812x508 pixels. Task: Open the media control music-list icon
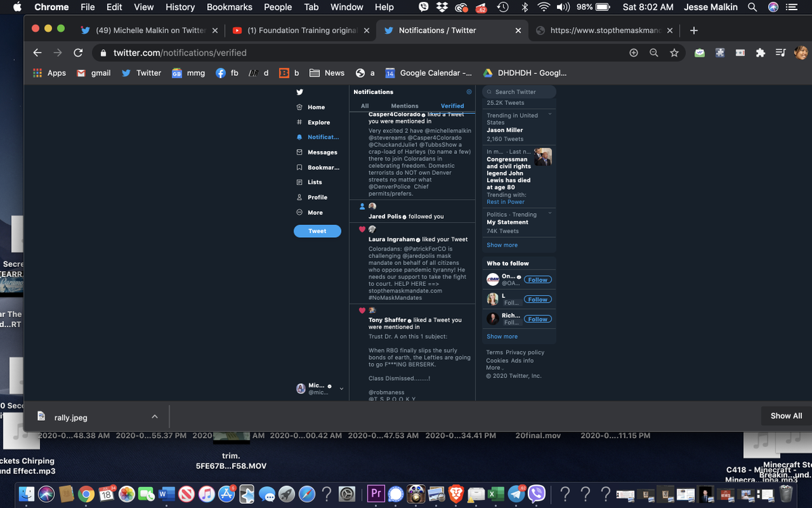tap(780, 53)
